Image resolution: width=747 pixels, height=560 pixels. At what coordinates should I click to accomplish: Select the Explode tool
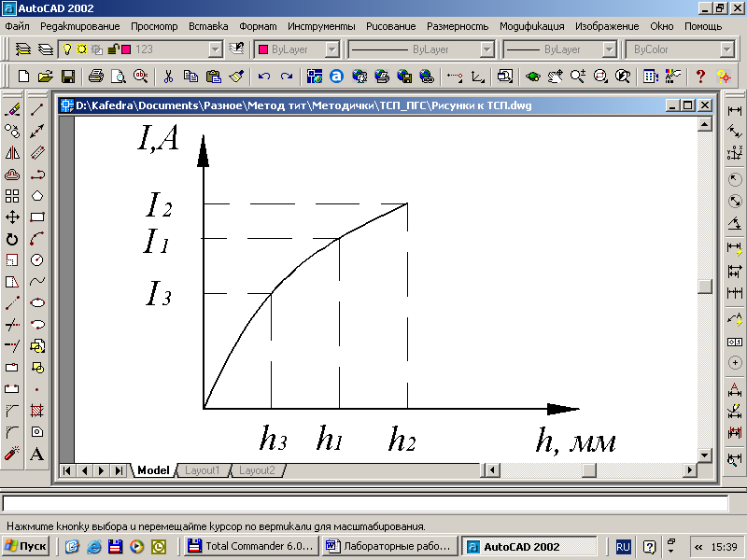[x=12, y=454]
